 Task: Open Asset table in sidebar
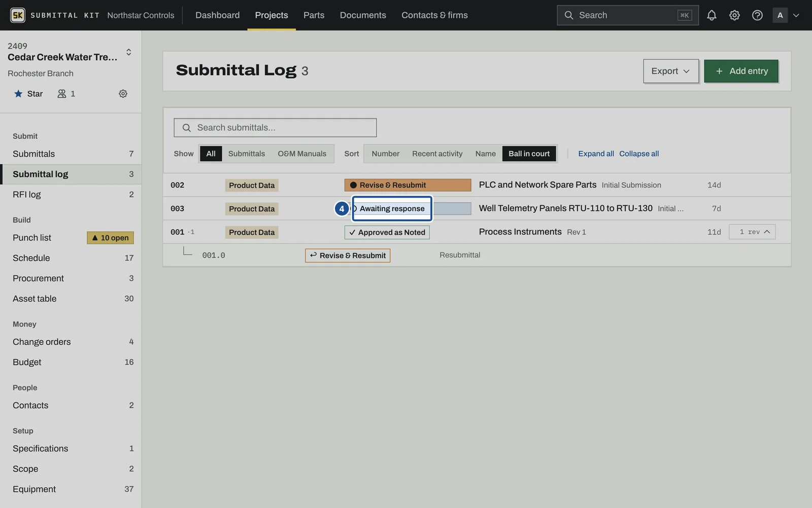pyautogui.click(x=71, y=299)
